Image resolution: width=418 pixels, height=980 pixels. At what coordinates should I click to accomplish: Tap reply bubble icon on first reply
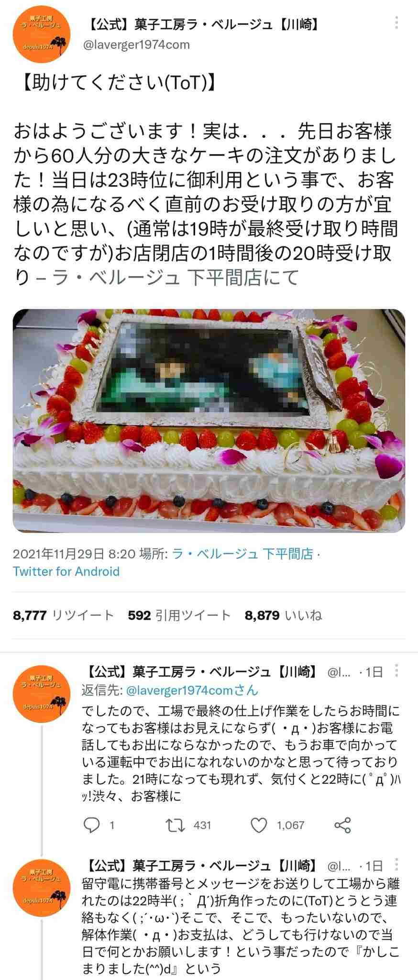tap(92, 825)
